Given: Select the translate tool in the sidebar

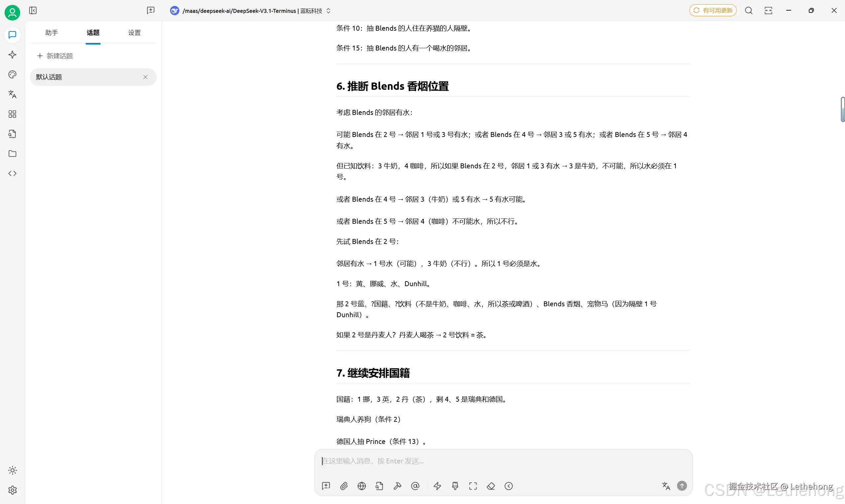Looking at the screenshot, I should click(12, 94).
